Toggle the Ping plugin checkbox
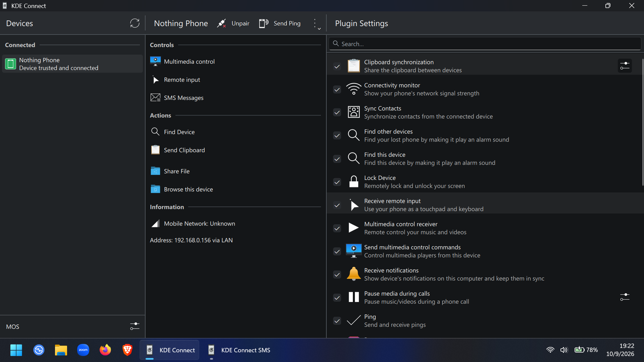644x362 pixels. click(x=337, y=321)
